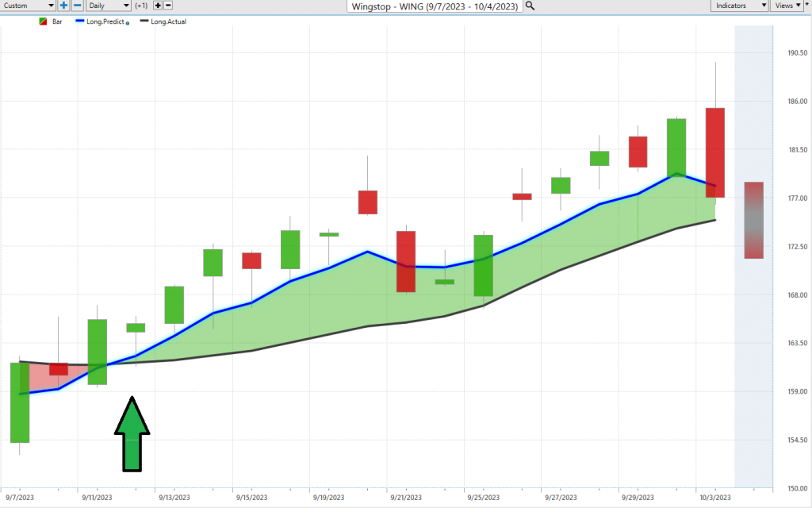Select the Long.Actual legend label

pos(168,21)
